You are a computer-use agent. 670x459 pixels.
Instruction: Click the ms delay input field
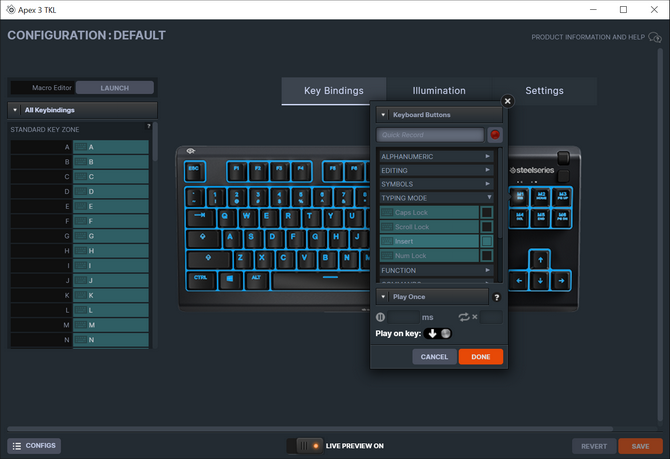pos(404,317)
